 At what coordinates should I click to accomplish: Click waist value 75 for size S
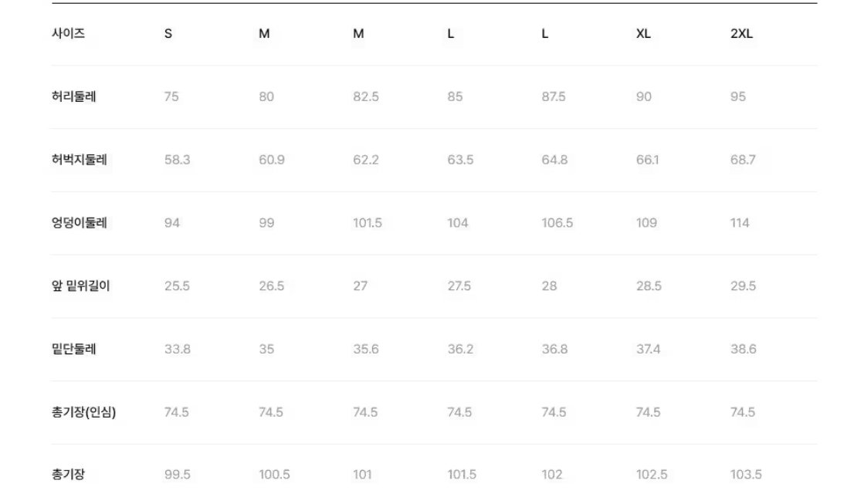[171, 96]
